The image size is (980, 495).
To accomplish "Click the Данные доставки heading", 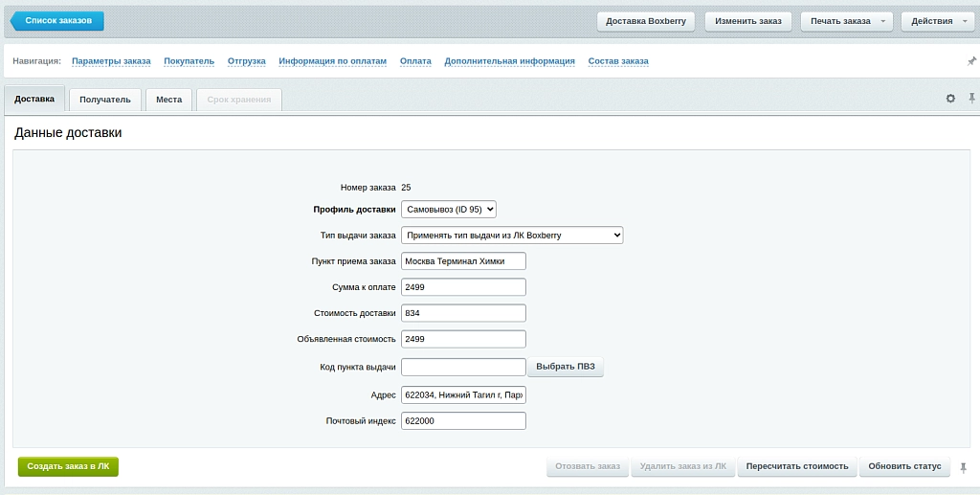I will pyautogui.click(x=68, y=132).
